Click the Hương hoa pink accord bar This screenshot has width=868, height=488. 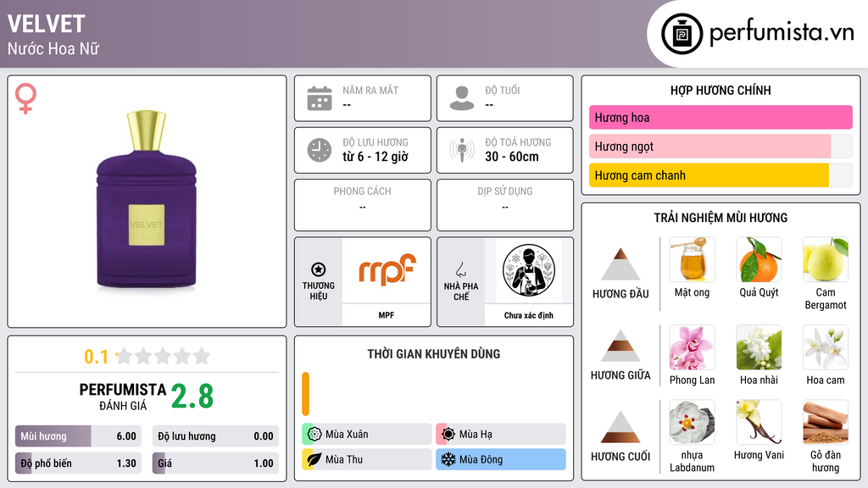[x=721, y=117]
